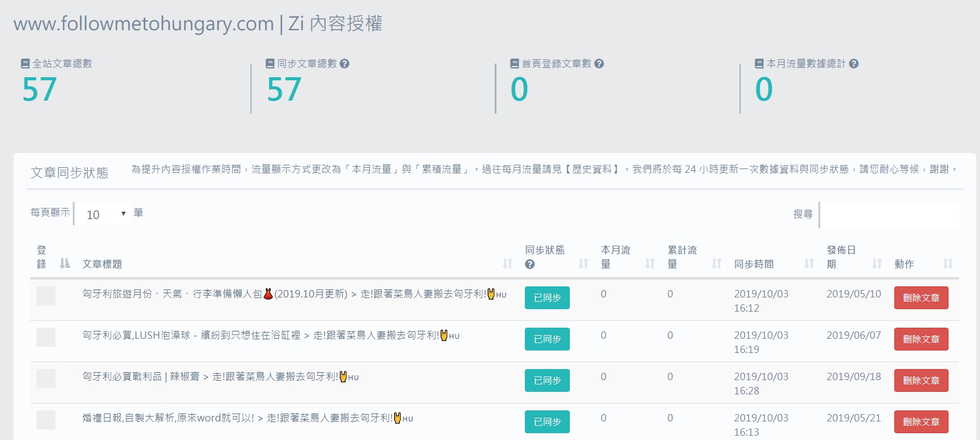The image size is (980, 440).
Task: Click the 全站文章總數 value 57
Action: (39, 89)
